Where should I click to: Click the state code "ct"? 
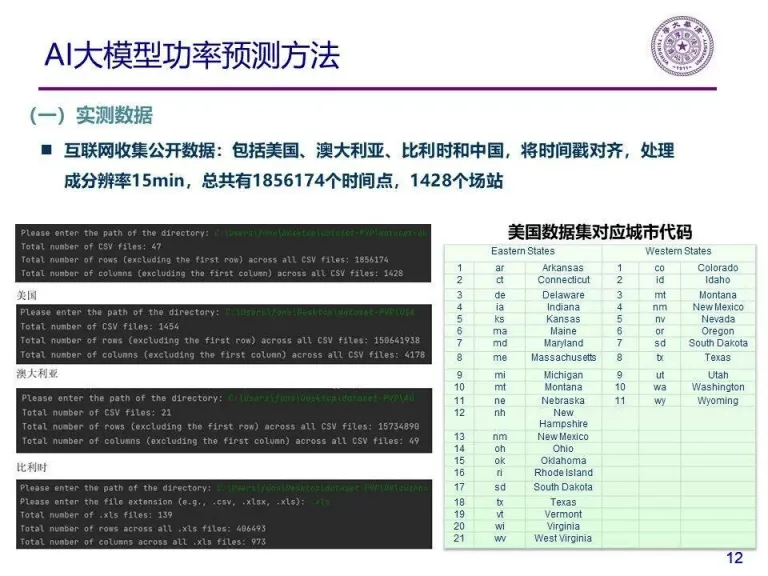(499, 280)
